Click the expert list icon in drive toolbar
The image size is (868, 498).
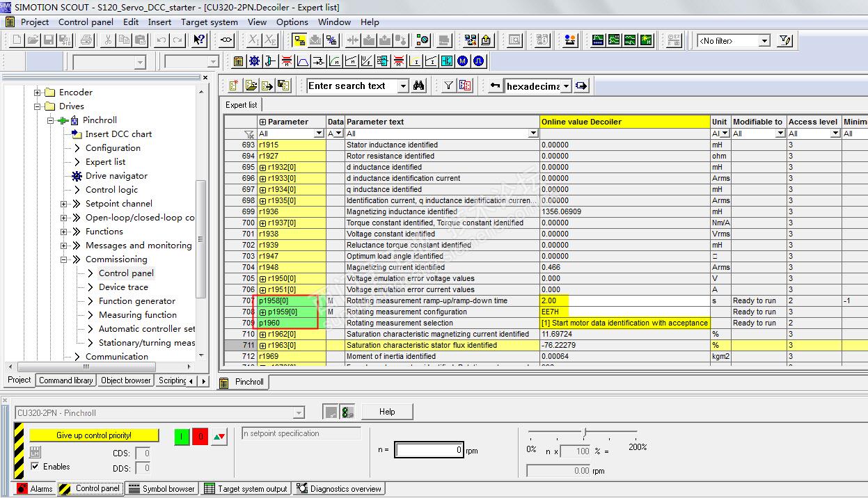coord(238,61)
